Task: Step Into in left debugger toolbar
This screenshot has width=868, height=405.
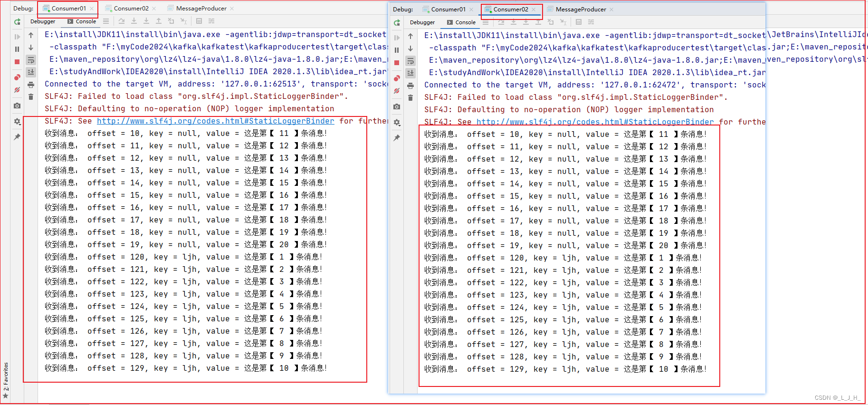Action: coord(134,21)
